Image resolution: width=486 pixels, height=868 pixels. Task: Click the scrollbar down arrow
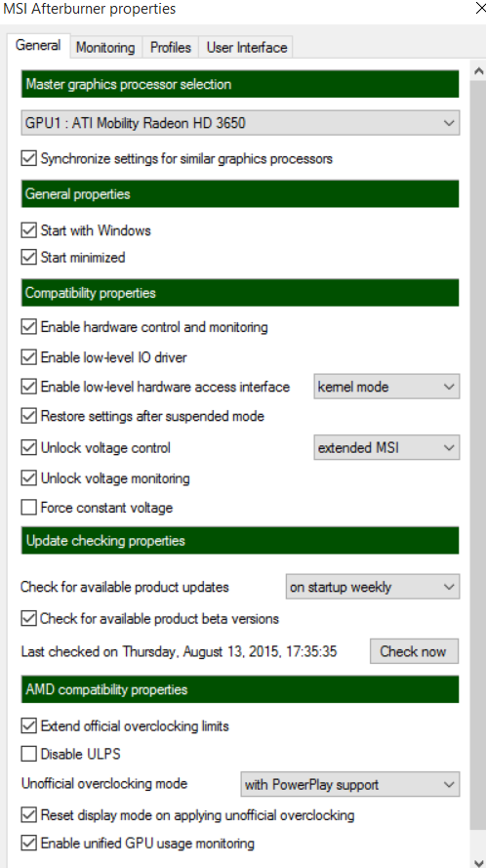478,861
